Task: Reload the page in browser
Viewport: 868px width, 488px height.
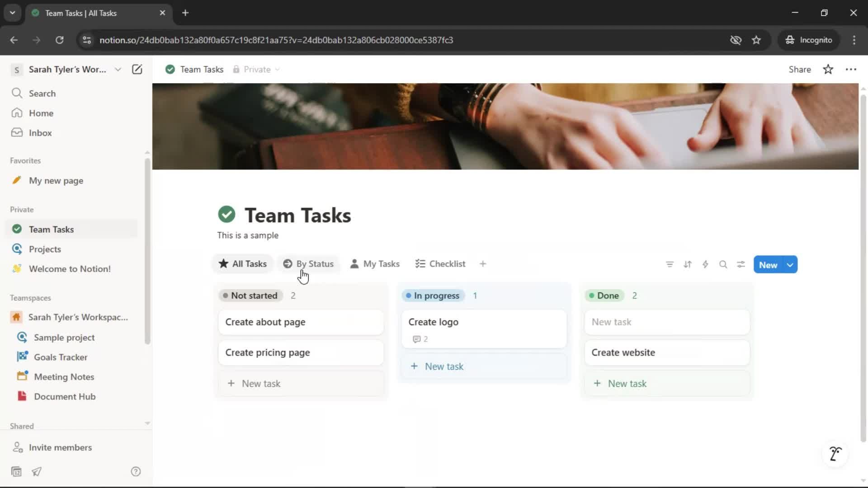Action: [59, 40]
